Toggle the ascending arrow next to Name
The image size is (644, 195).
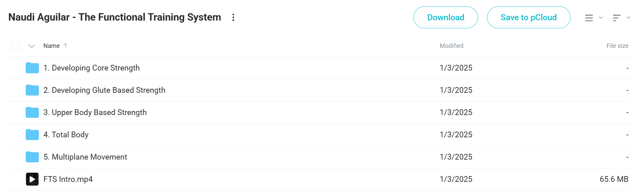pos(66,46)
